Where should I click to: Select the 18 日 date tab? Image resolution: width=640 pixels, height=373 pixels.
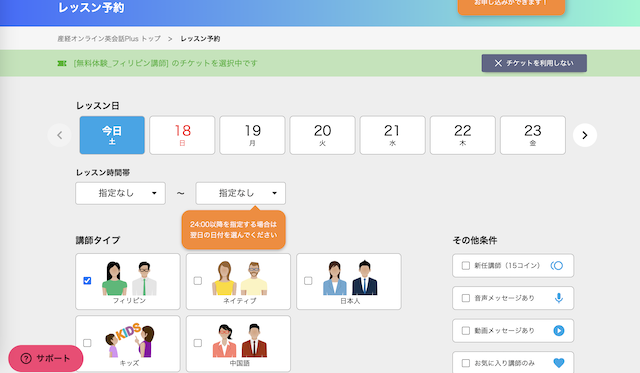click(182, 135)
